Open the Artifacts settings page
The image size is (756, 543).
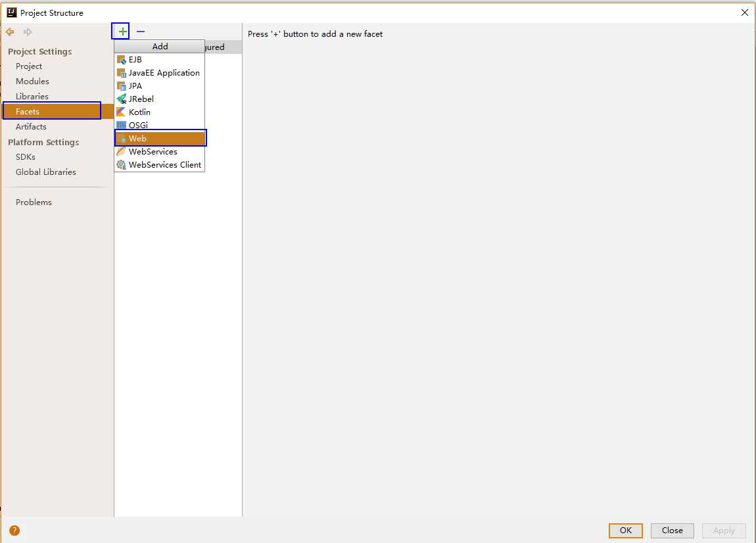(31, 126)
